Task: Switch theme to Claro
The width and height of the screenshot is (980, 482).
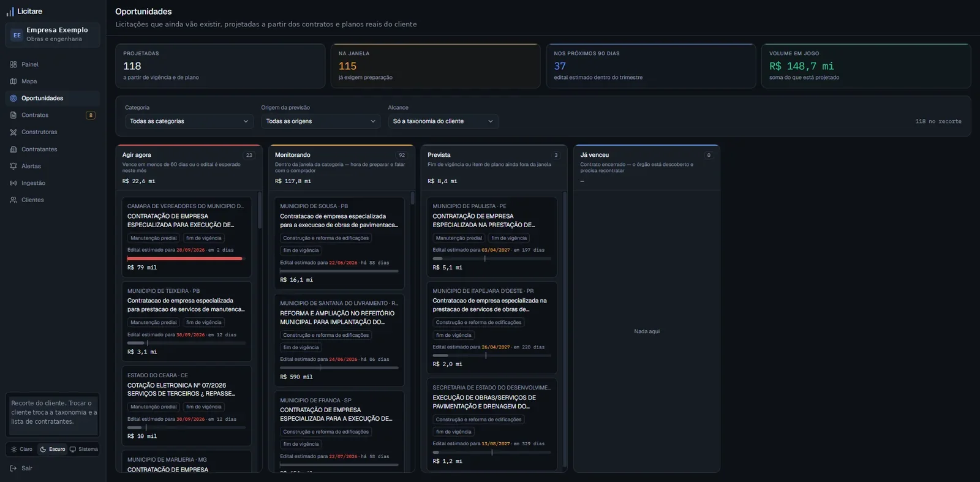Action: pyautogui.click(x=22, y=449)
